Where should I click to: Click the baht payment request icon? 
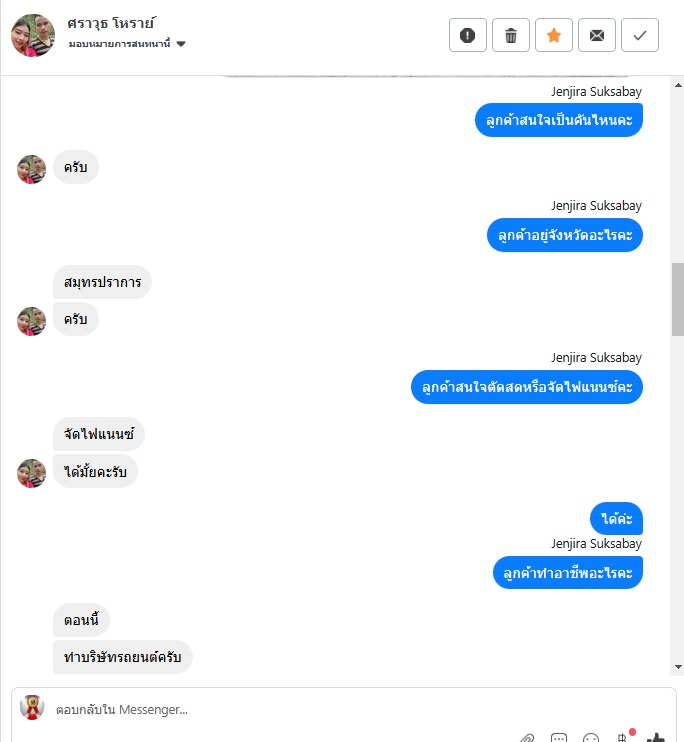pyautogui.click(x=623, y=737)
